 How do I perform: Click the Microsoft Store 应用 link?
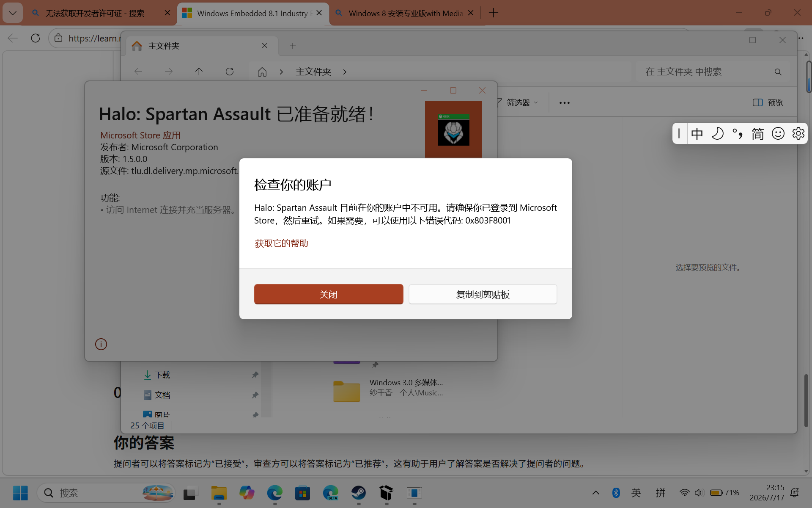coord(140,135)
